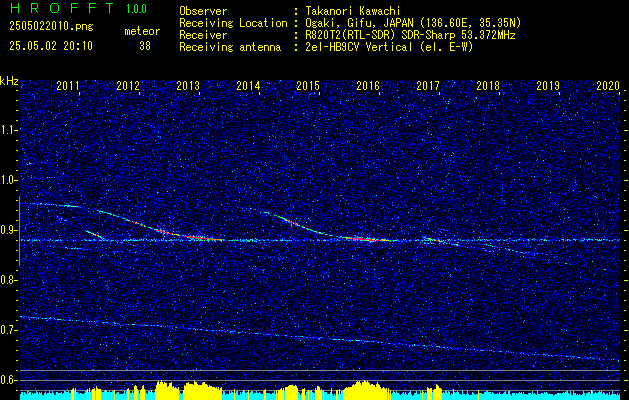Click the 2016 time marker

[x=368, y=85]
